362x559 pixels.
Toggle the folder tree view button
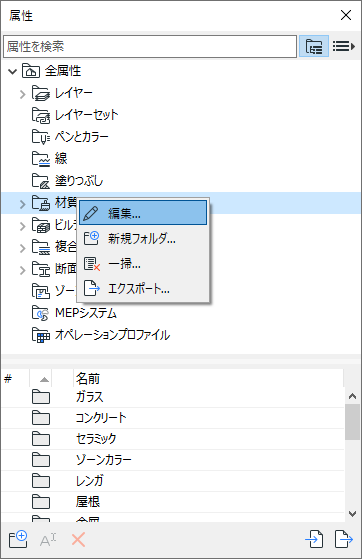(x=313, y=46)
